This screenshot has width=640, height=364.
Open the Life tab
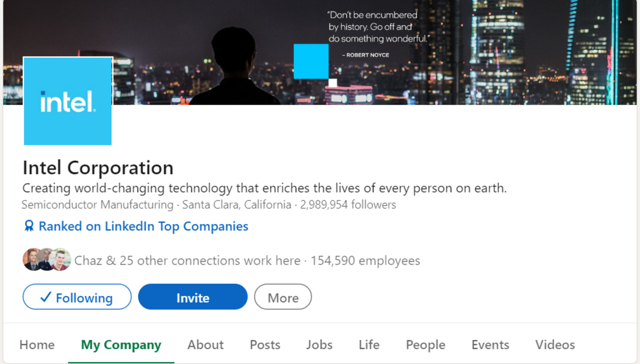369,345
